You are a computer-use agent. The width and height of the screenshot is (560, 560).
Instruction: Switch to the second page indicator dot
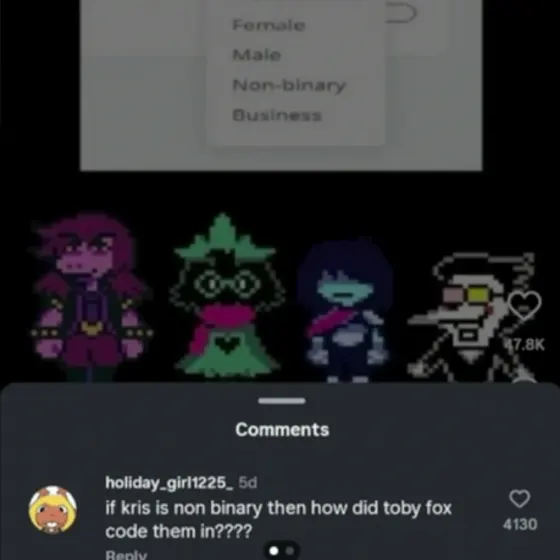tap(290, 551)
